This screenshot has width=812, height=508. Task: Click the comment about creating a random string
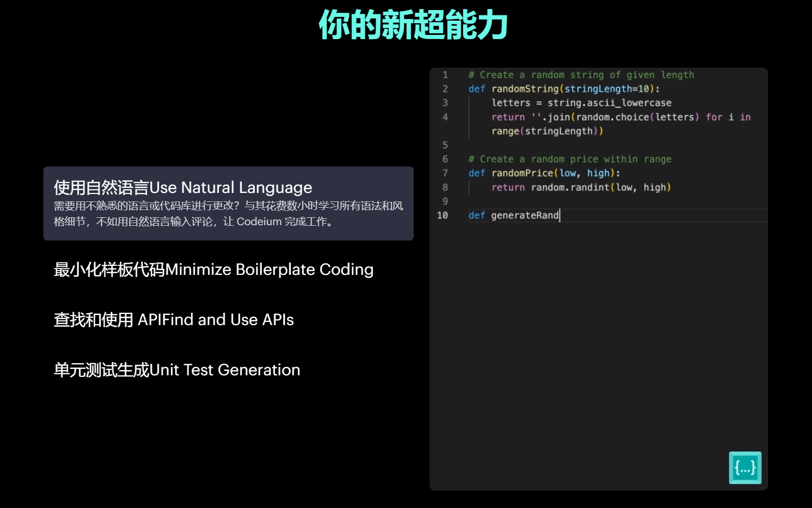[580, 75]
